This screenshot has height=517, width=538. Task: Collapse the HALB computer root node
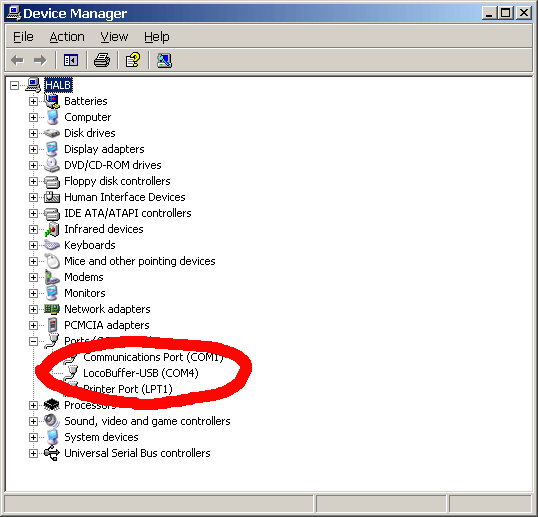(14, 85)
